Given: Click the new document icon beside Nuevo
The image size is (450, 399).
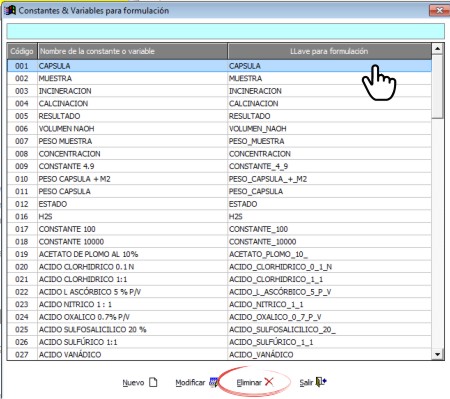Looking at the screenshot, I should click(153, 382).
